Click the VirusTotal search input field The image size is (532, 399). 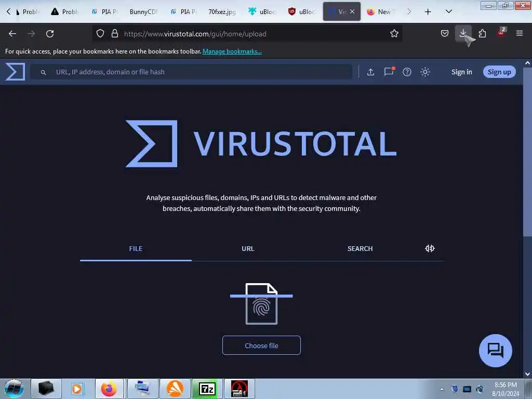191,72
